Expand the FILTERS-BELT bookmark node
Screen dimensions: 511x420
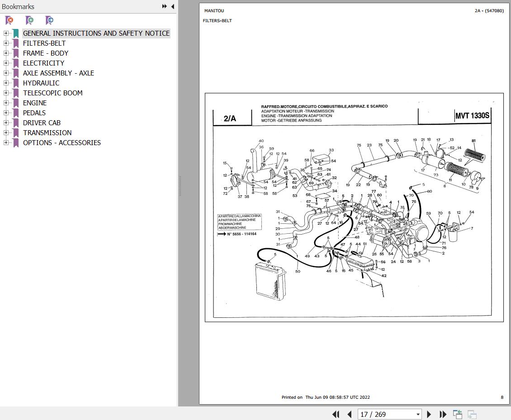pos(6,43)
